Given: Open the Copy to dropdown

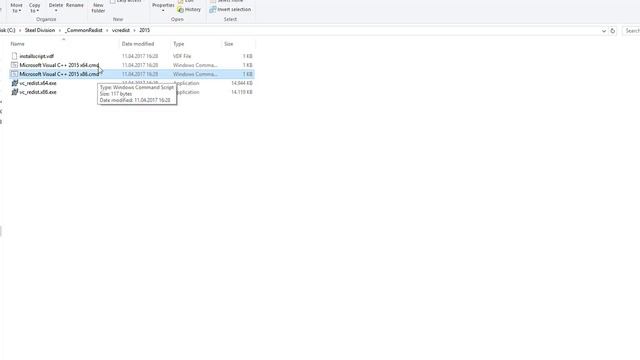Looking at the screenshot, I should tap(35, 8).
